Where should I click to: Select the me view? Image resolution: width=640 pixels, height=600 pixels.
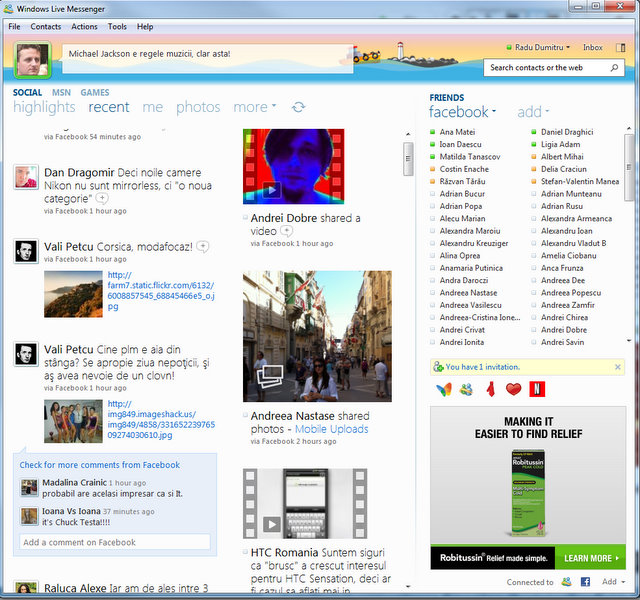click(153, 107)
